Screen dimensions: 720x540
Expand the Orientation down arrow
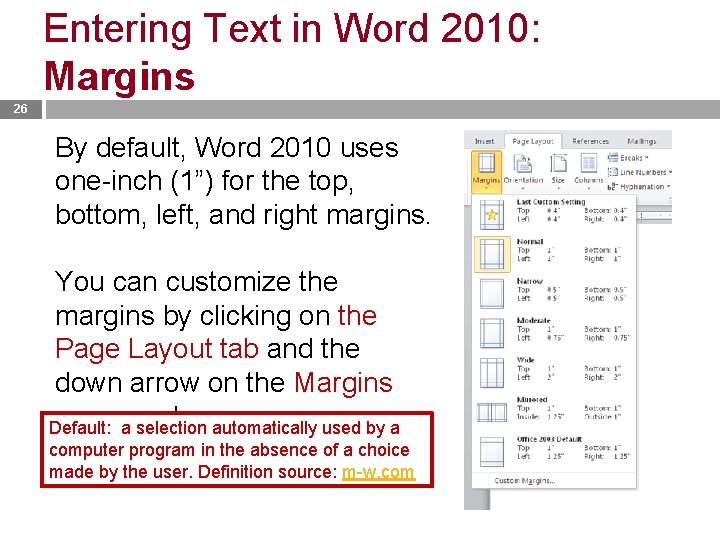(523, 188)
